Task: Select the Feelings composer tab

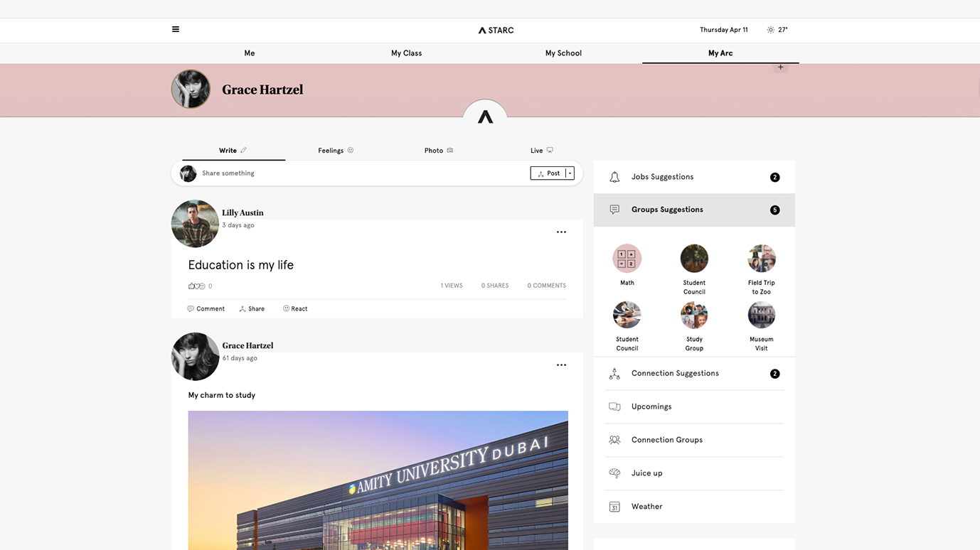Action: [x=336, y=151]
